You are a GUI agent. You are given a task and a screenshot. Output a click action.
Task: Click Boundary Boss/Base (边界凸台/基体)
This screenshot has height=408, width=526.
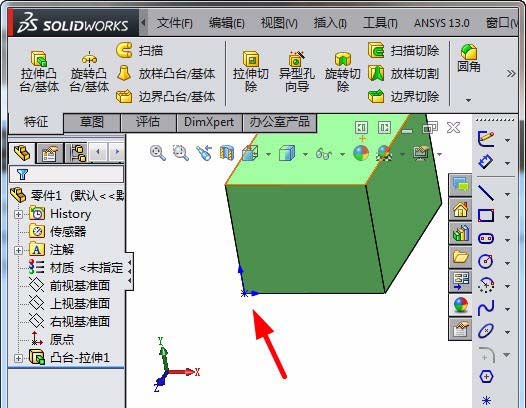(x=166, y=97)
